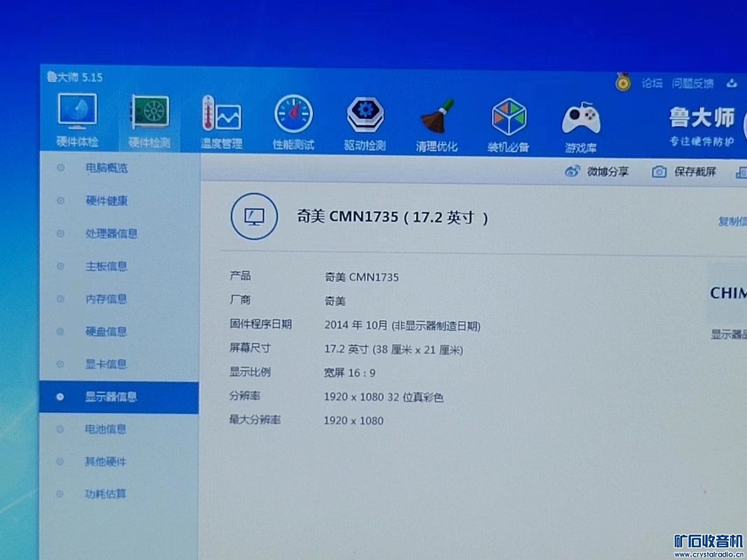
Task: Open 处理器信息 processor info
Action: click(112, 234)
